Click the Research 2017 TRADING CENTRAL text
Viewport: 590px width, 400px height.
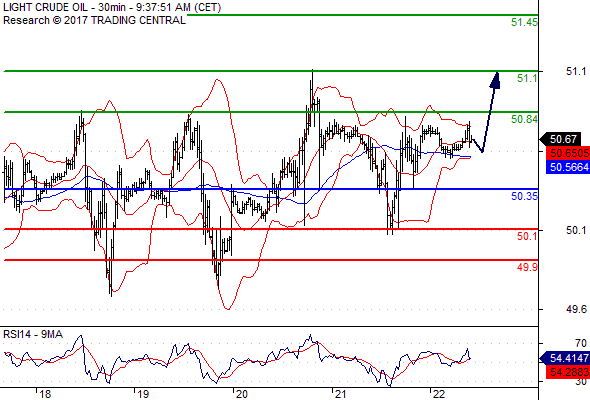94,20
